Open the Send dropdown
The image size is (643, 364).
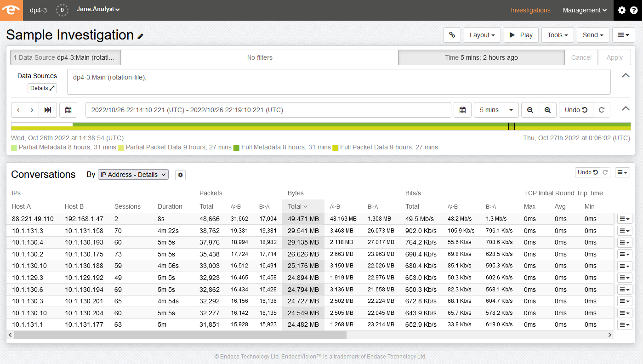[x=593, y=35]
